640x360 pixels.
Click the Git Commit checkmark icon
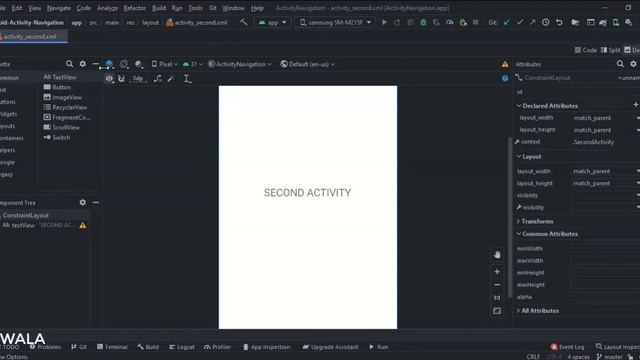[x=520, y=22]
